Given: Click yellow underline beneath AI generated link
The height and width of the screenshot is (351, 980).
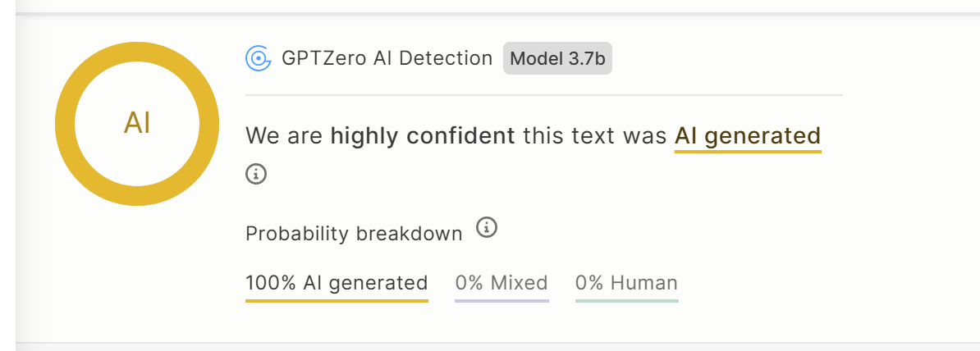Looking at the screenshot, I should 748,151.
